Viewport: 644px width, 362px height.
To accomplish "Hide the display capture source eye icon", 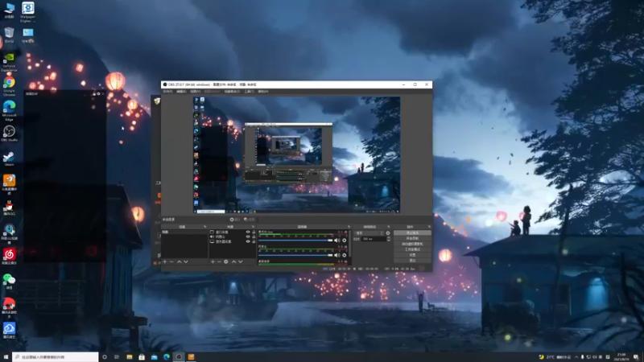I will click(x=248, y=242).
